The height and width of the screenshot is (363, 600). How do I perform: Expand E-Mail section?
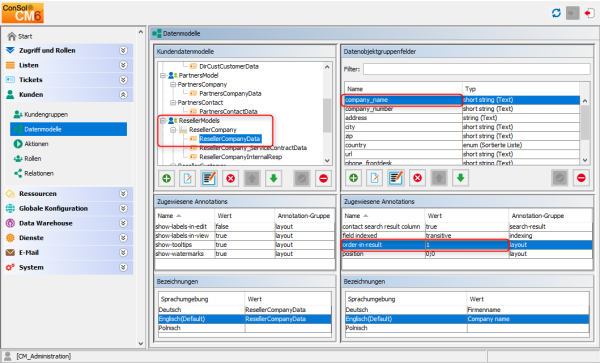pyautogui.click(x=123, y=252)
